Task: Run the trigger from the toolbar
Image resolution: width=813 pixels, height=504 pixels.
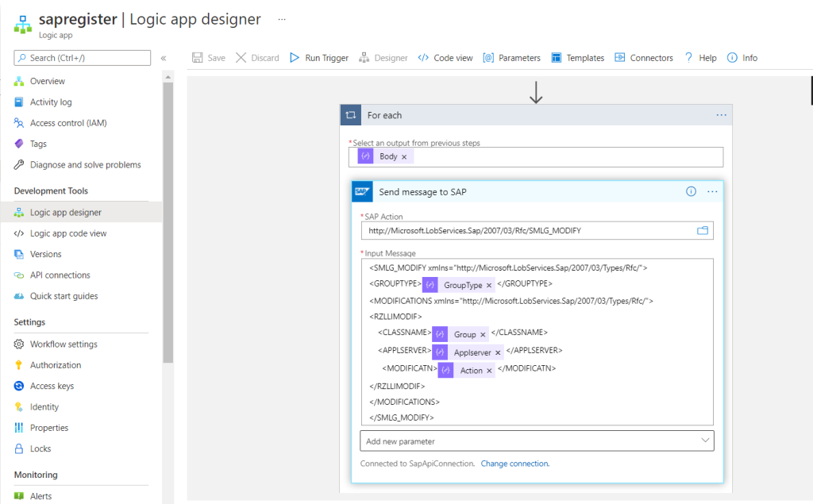Action: (x=319, y=58)
